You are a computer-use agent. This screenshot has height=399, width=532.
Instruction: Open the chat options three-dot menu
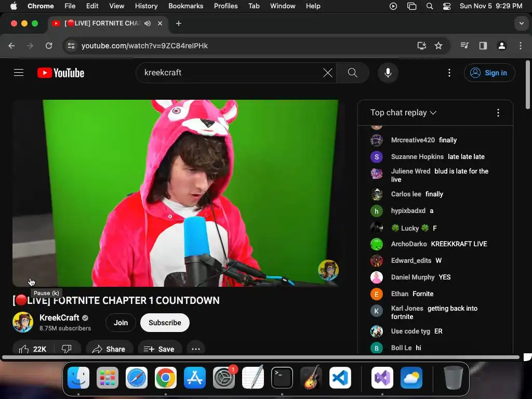tap(498, 113)
